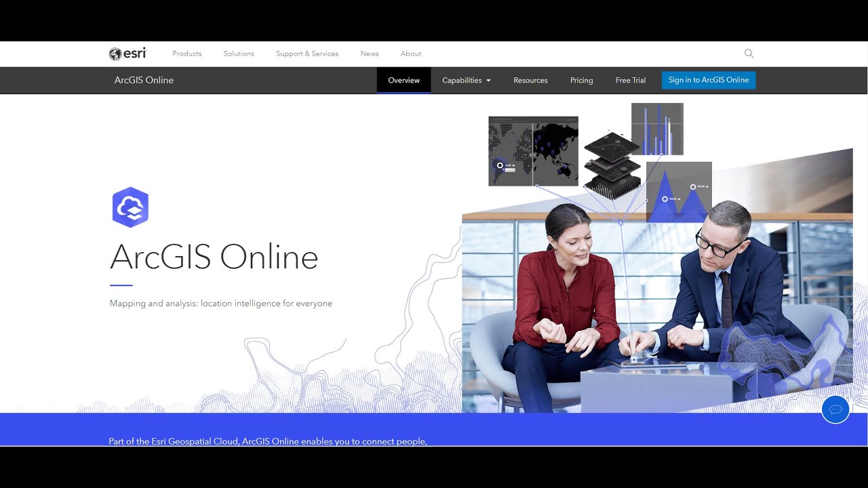This screenshot has height=488, width=868.
Task: Open the About menu
Action: (x=411, y=54)
